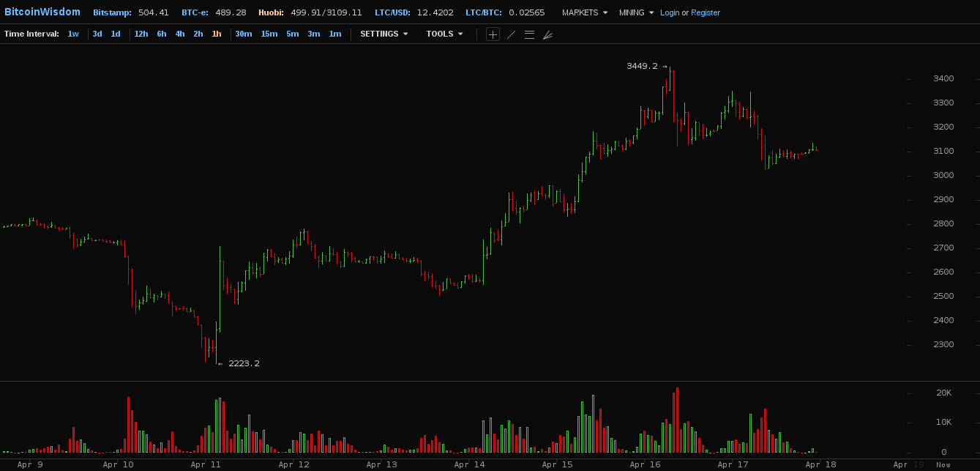This screenshot has height=471, width=980.
Task: Expand the MINING dropdown menu
Action: pos(636,12)
